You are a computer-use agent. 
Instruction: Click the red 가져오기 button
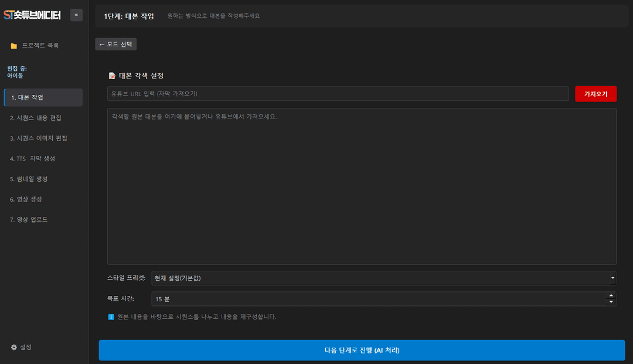point(595,93)
